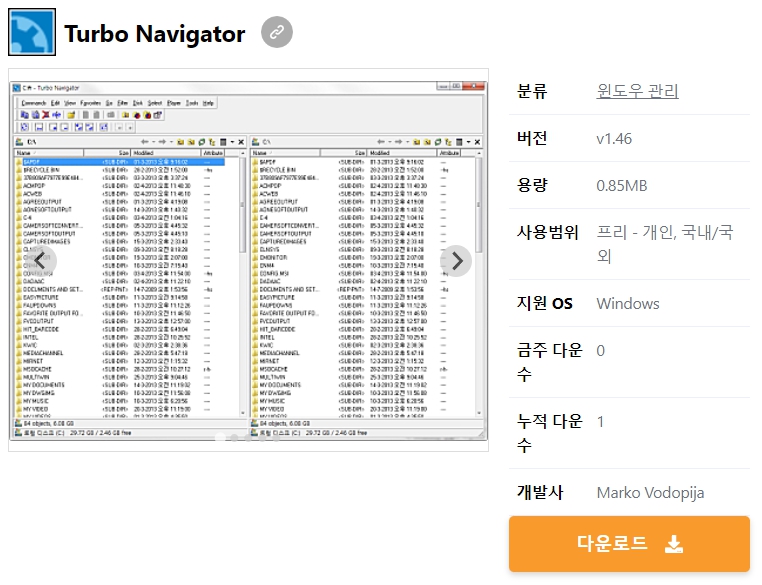Select the second carousel indicator dot
This screenshot has width=762, height=585.
(x=235, y=438)
